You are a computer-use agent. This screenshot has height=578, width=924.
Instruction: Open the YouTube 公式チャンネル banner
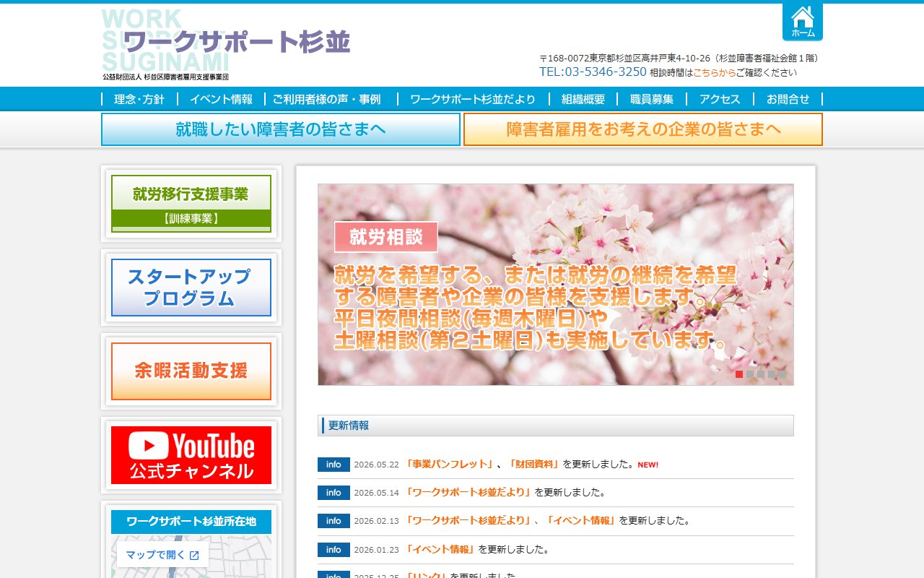(x=191, y=455)
